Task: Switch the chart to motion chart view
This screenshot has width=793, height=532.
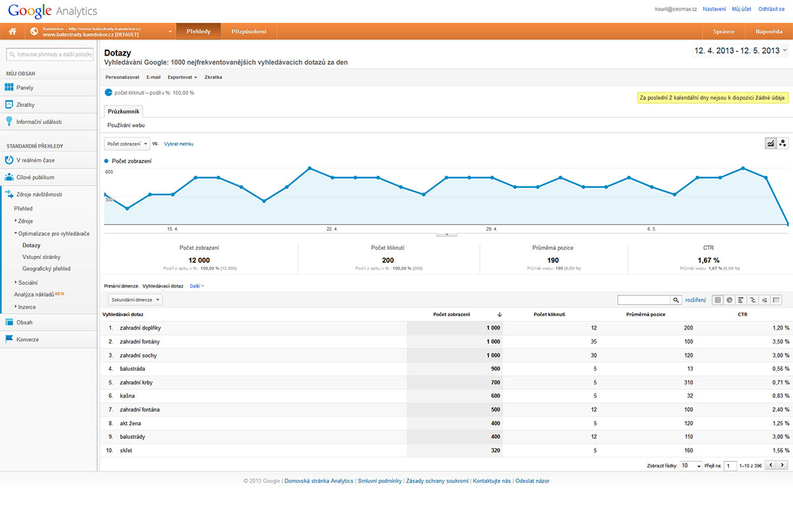Action: pos(782,143)
